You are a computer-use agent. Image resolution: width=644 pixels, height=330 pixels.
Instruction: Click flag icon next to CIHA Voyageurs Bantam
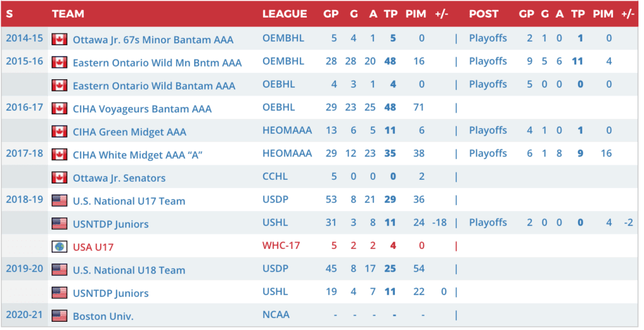coord(60,108)
